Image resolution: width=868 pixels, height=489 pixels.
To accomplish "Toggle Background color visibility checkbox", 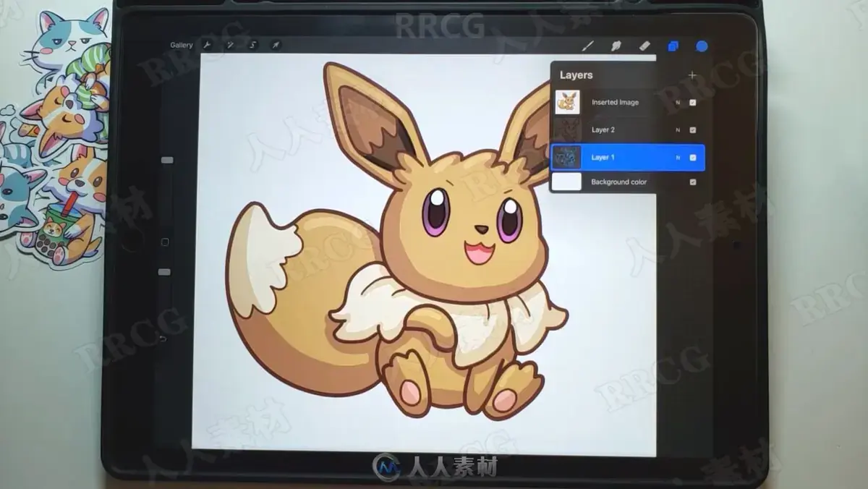I will click(693, 182).
